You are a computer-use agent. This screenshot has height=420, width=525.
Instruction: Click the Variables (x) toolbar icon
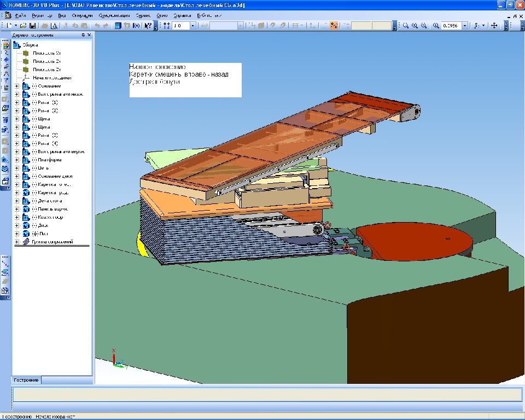[x=135, y=26]
